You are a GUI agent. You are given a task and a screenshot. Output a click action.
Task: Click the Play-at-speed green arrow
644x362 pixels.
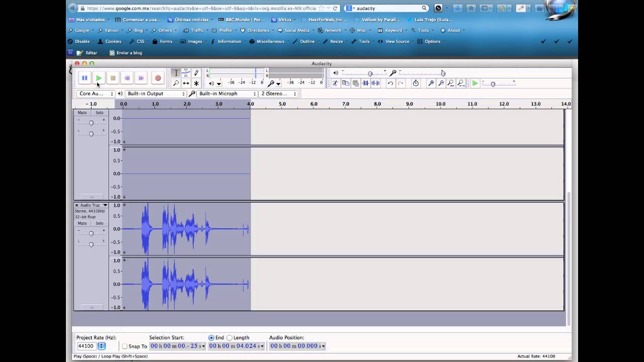click(x=475, y=83)
